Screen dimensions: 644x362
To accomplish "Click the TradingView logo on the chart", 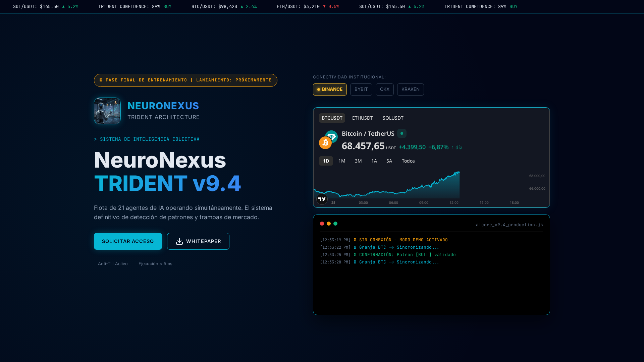I will tap(322, 199).
